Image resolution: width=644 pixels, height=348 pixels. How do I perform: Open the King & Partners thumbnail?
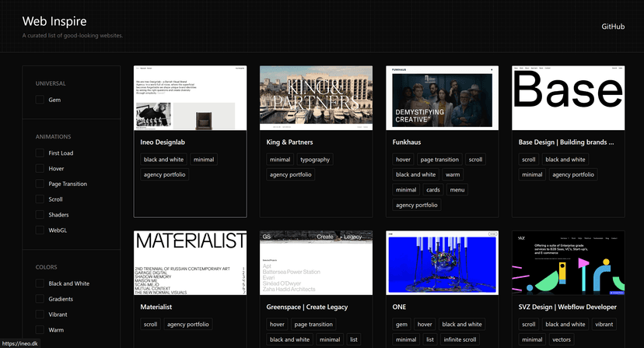[x=317, y=98]
